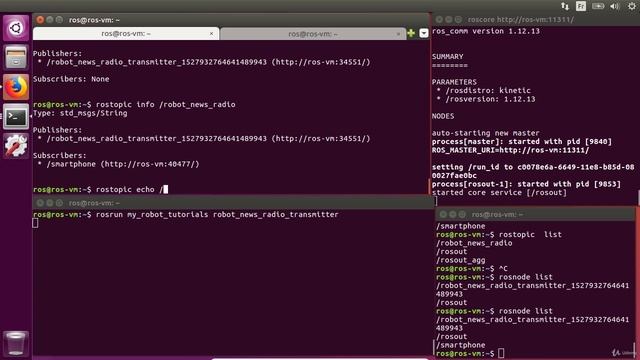640x360 pixels.
Task: Click 'ros_comm version 1.12.13' in roscore window
Action: coord(486,31)
